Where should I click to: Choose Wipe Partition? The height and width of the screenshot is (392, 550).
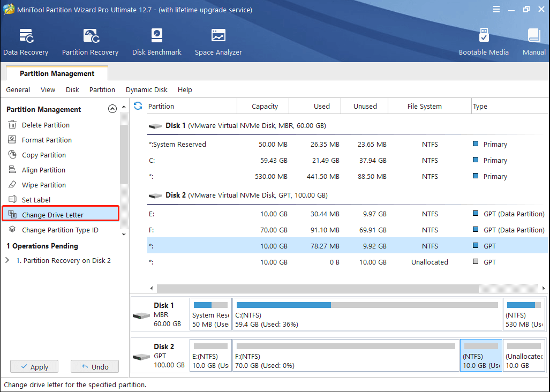click(44, 185)
